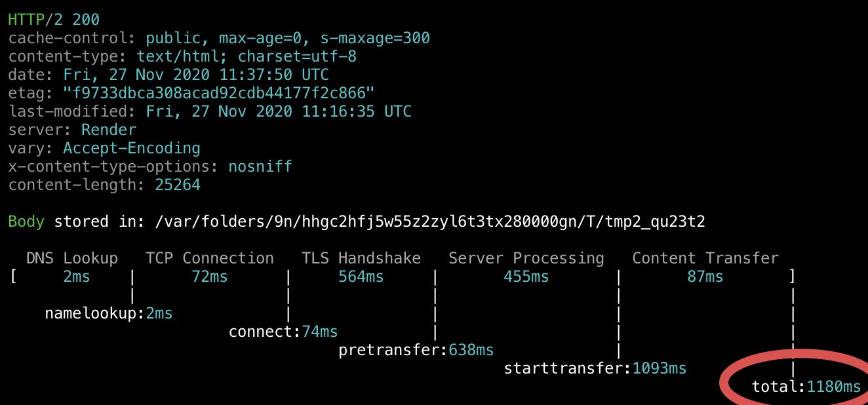Screen dimensions: 868x405
Task: Click the DNS Lookup column heading
Action: 72,258
